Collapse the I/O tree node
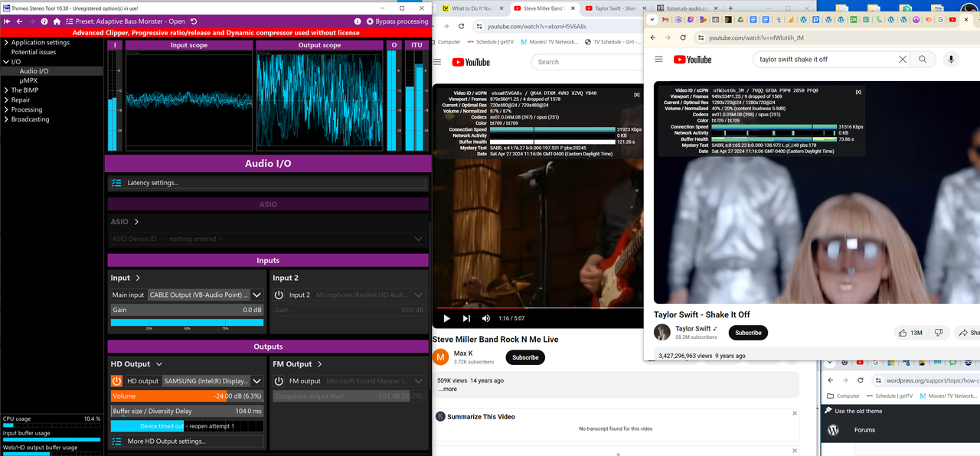 click(6, 62)
